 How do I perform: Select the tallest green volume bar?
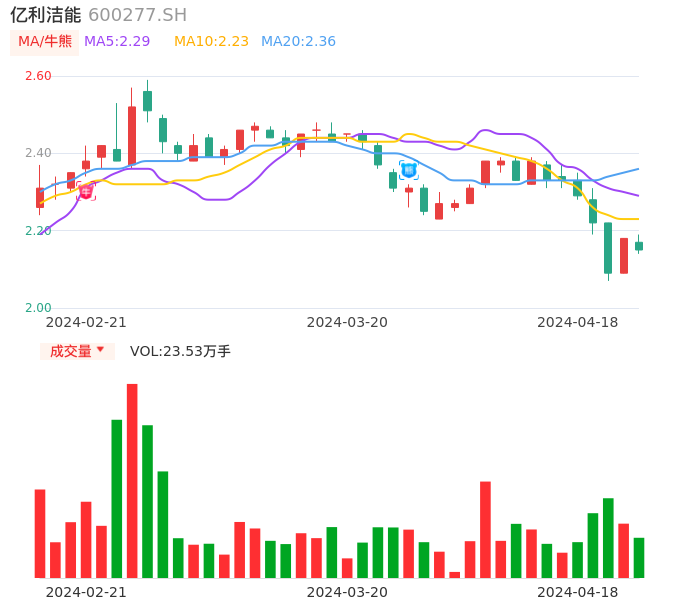tap(117, 498)
